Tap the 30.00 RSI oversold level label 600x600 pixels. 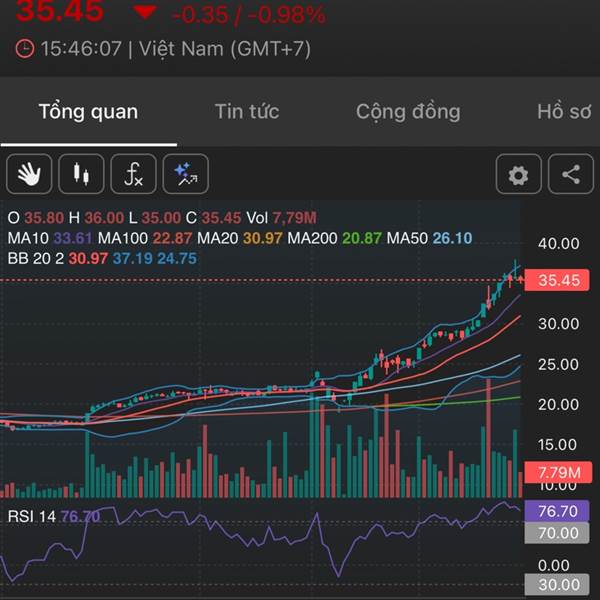(557, 584)
